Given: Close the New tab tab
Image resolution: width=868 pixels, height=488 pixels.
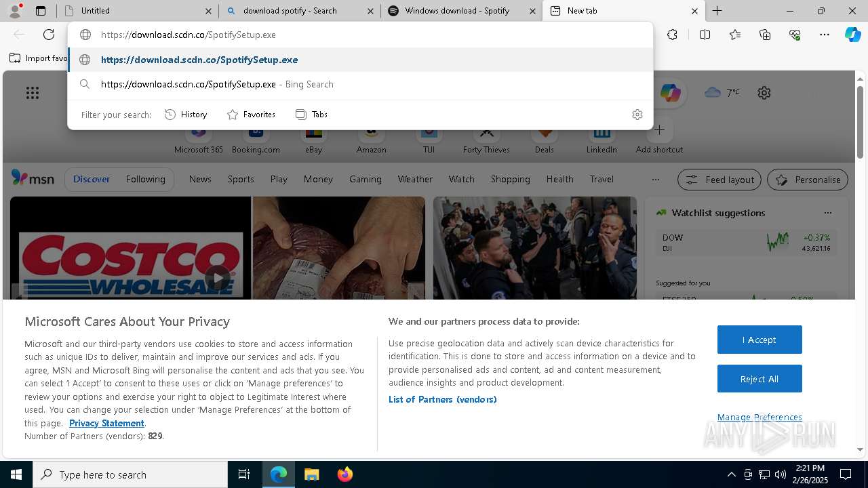Looking at the screenshot, I should [694, 11].
